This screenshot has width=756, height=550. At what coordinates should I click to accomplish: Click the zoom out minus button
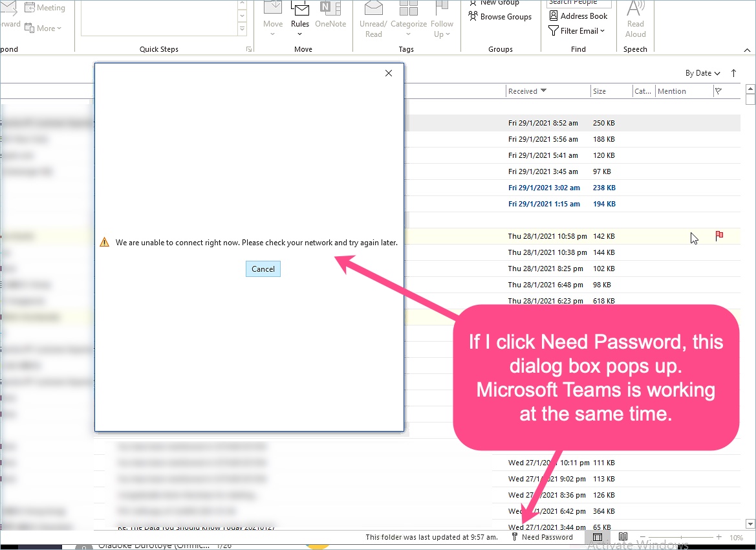[642, 537]
